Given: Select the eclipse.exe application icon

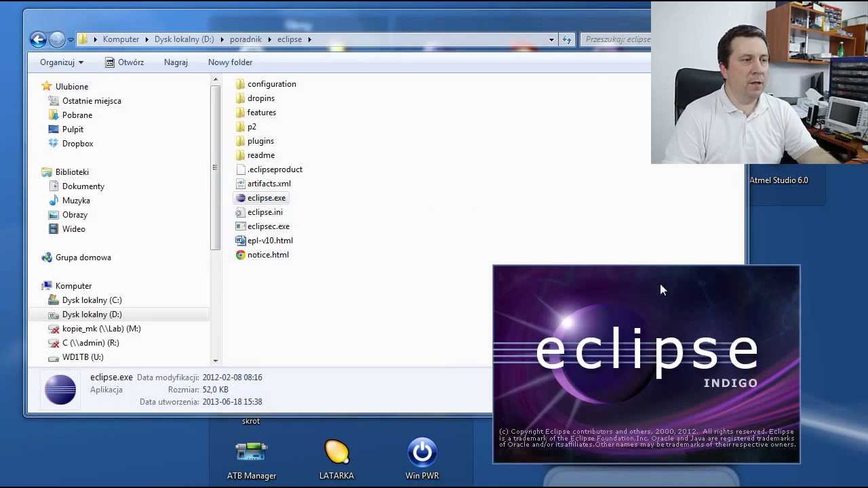Looking at the screenshot, I should click(x=240, y=198).
